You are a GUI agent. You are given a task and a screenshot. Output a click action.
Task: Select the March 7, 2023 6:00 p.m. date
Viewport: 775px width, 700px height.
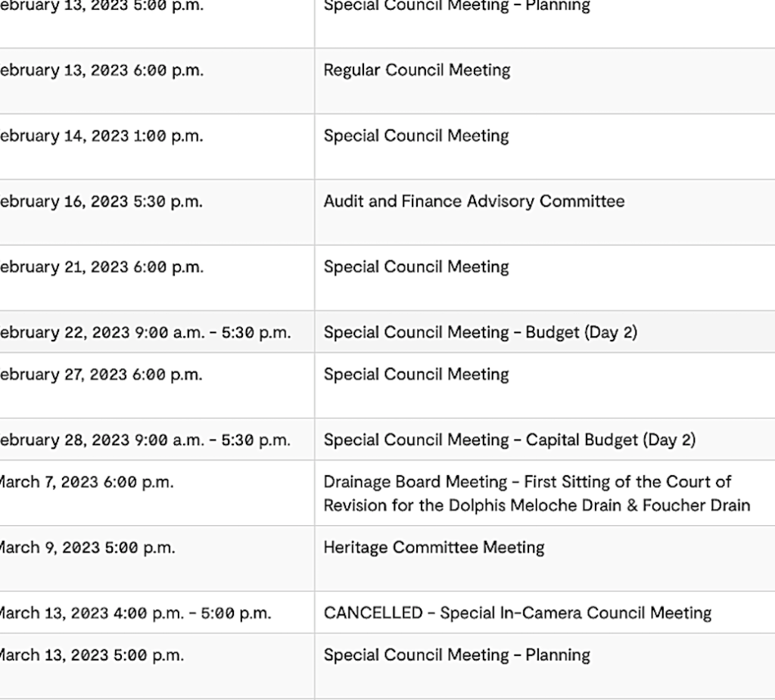[87, 482]
